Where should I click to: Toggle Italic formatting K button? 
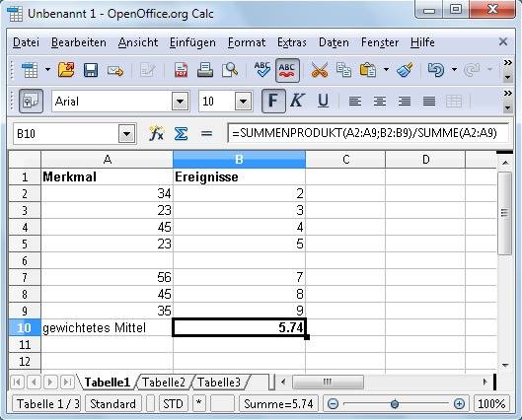pyautogui.click(x=297, y=101)
